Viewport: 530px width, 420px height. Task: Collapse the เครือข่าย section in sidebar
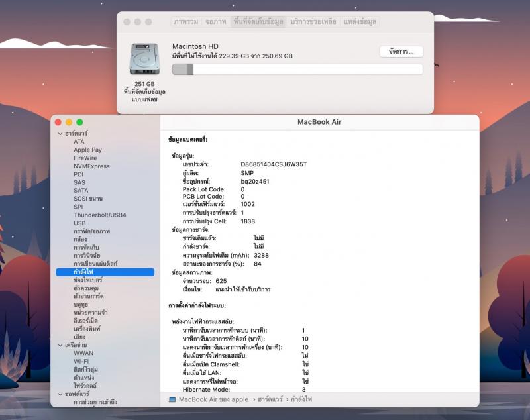(59, 345)
